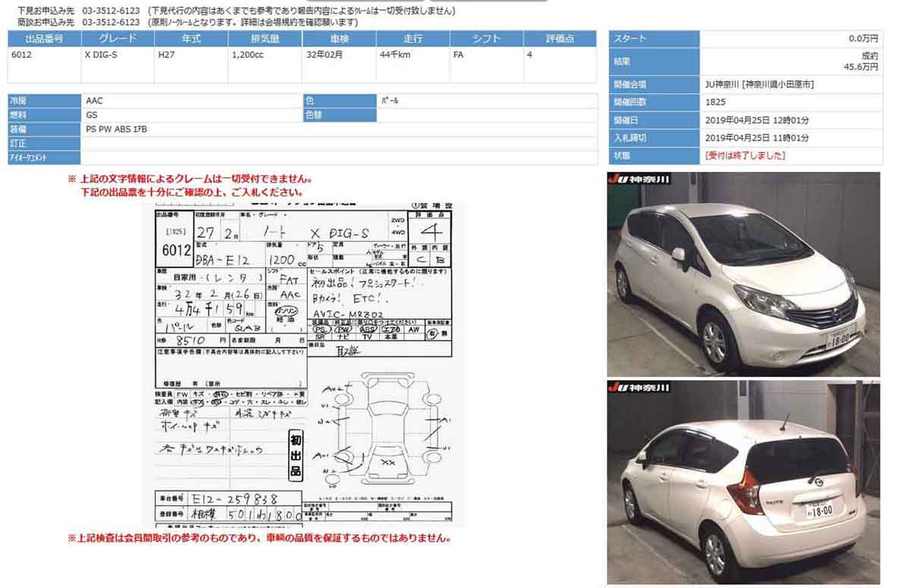
Task: Click the 出品番号 column header
Action: (x=44, y=39)
